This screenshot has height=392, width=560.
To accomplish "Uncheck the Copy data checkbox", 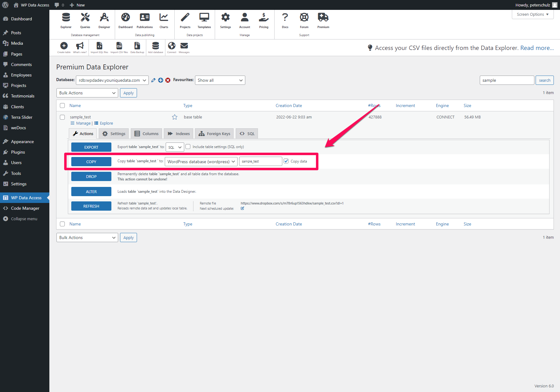I will click(286, 161).
